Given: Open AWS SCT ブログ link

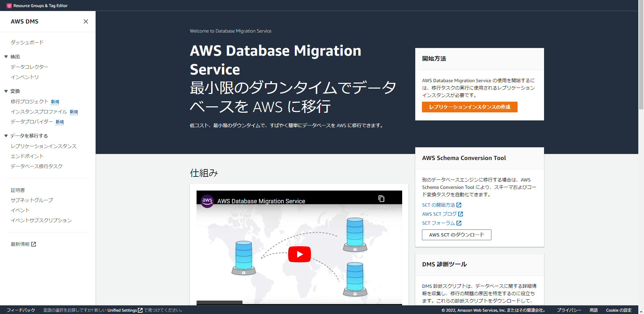Looking at the screenshot, I should tap(439, 214).
